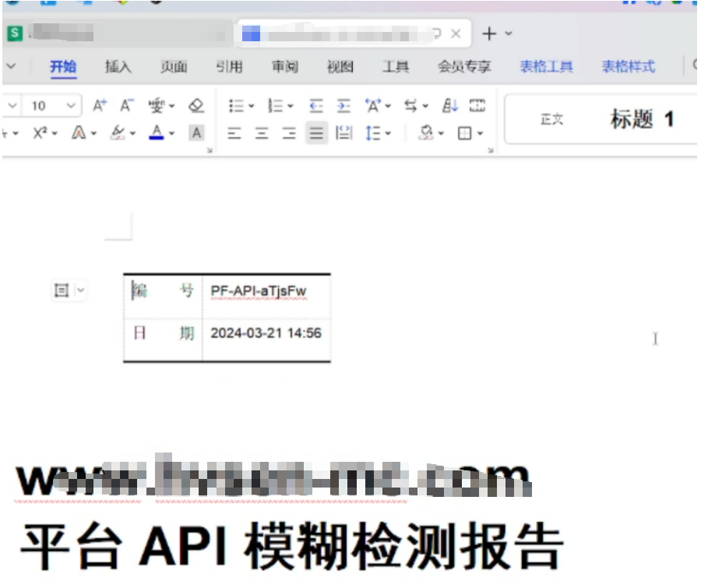Decrease paragraph indent

(316, 106)
